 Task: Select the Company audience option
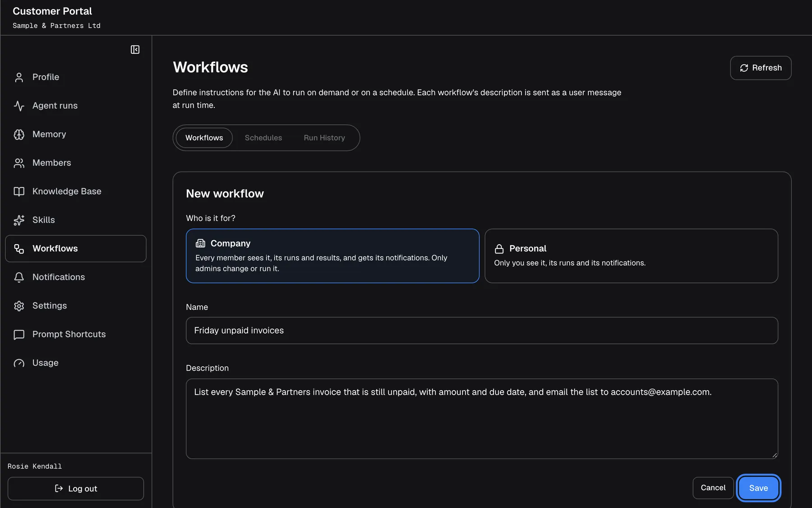tap(332, 256)
